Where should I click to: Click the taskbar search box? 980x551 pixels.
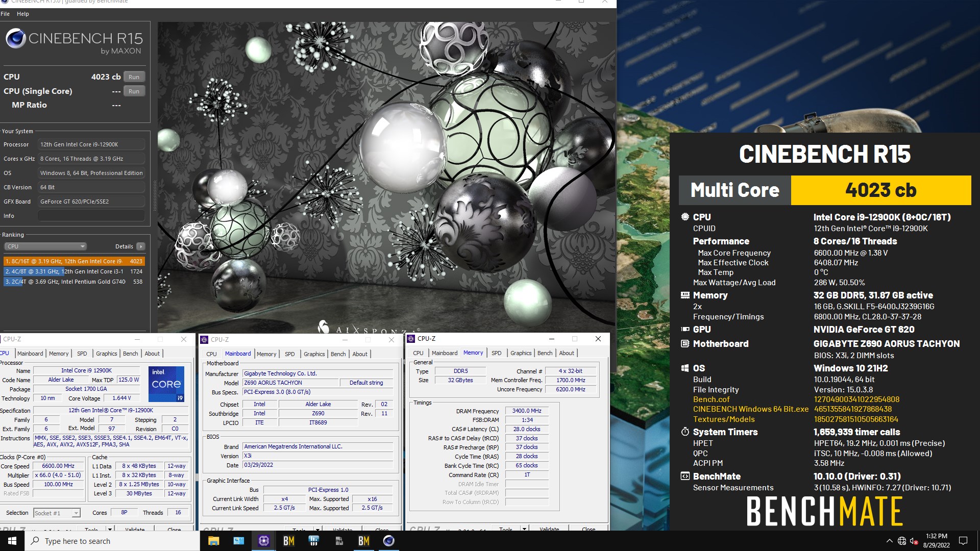point(112,541)
